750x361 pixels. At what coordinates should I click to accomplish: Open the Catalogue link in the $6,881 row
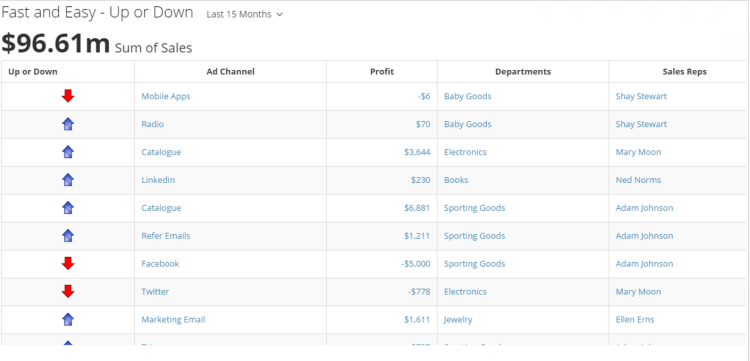click(161, 208)
